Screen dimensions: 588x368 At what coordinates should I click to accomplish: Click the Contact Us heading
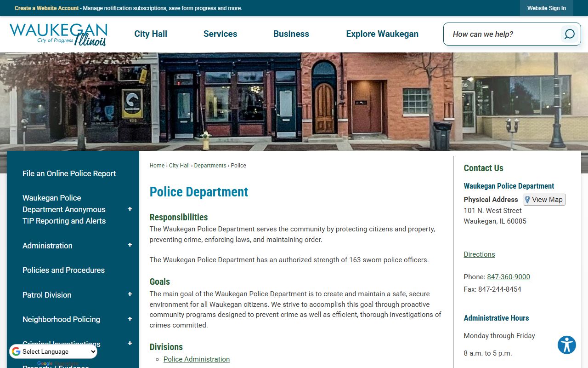(x=483, y=168)
